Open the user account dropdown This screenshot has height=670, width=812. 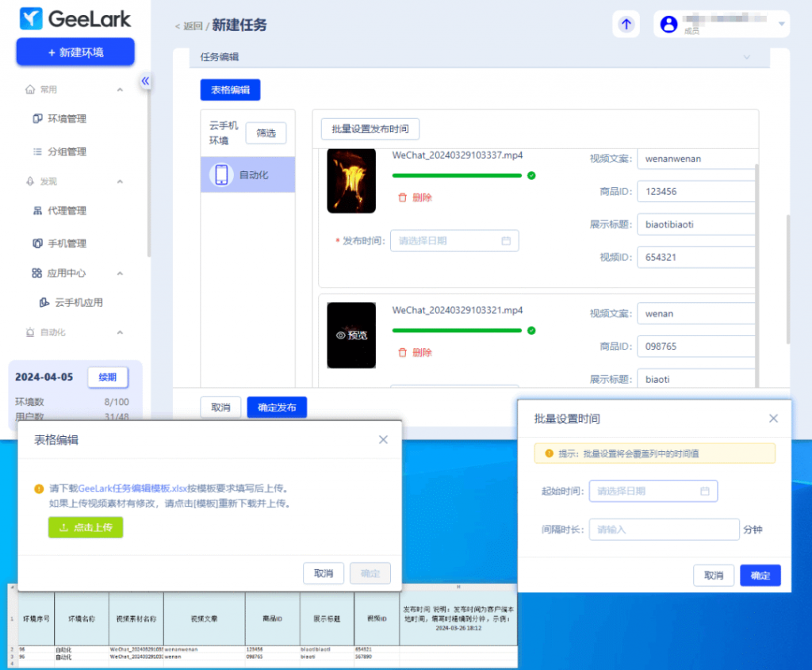[x=781, y=25]
